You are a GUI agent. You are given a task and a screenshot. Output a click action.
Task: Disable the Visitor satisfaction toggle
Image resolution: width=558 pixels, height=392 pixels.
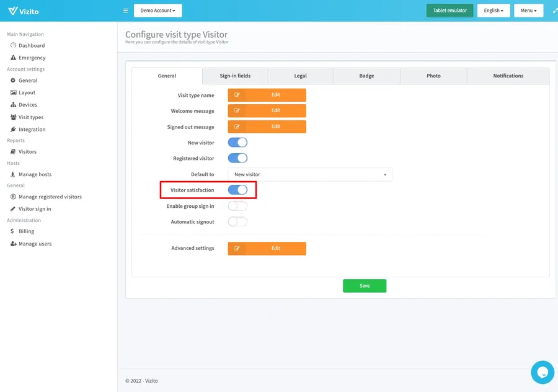pos(237,189)
